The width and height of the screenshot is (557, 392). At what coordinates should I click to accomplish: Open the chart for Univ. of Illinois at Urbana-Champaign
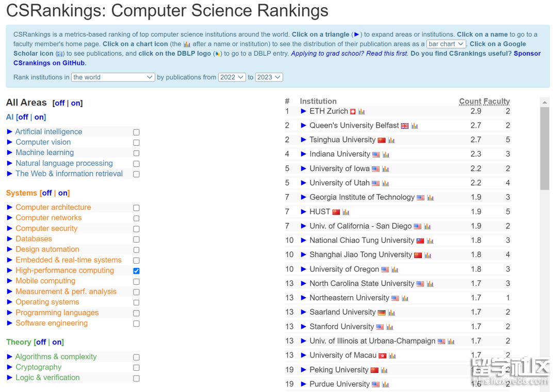tap(451, 342)
